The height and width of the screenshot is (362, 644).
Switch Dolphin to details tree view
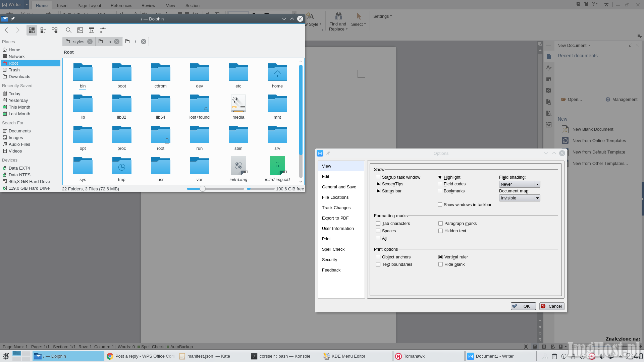point(55,30)
